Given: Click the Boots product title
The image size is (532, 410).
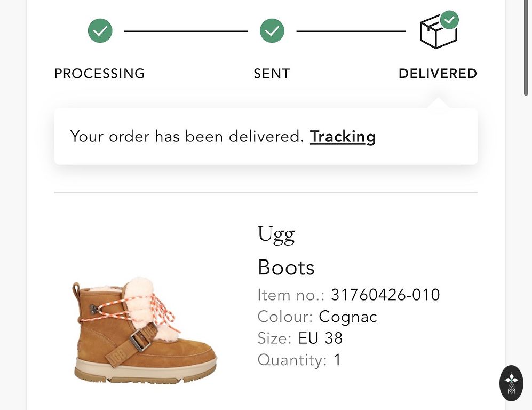Looking at the screenshot, I should pyautogui.click(x=286, y=267).
